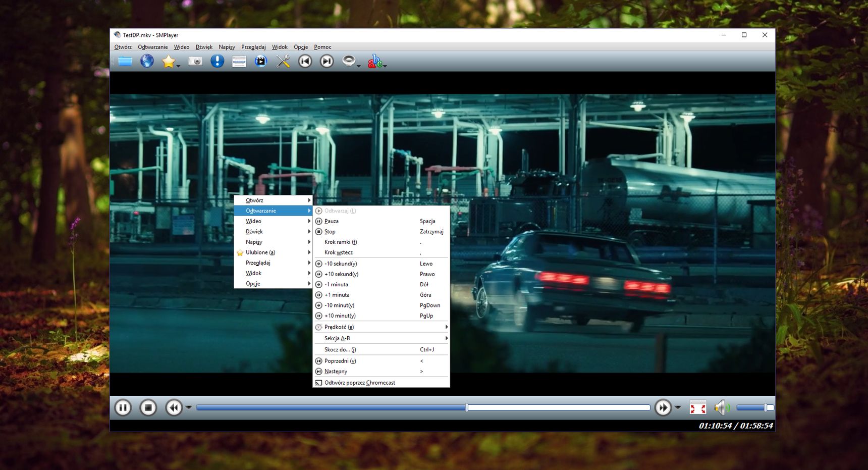The height and width of the screenshot is (470, 868).
Task: Click the toolbar previous track icon
Action: pyautogui.click(x=305, y=62)
